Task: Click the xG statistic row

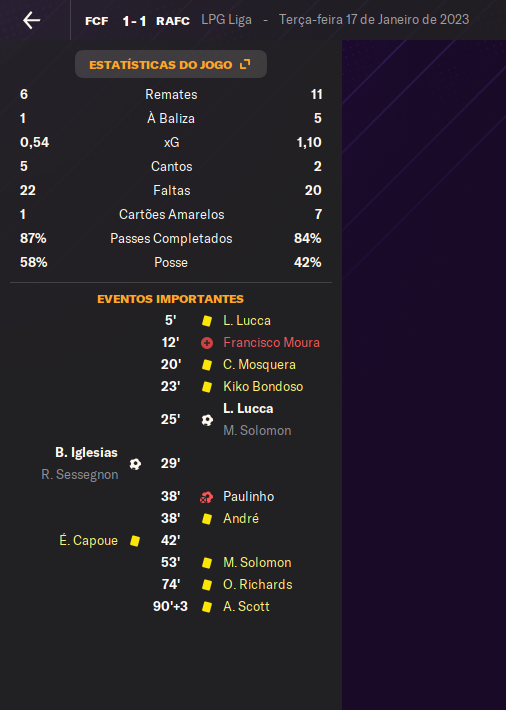Action: tap(171, 142)
